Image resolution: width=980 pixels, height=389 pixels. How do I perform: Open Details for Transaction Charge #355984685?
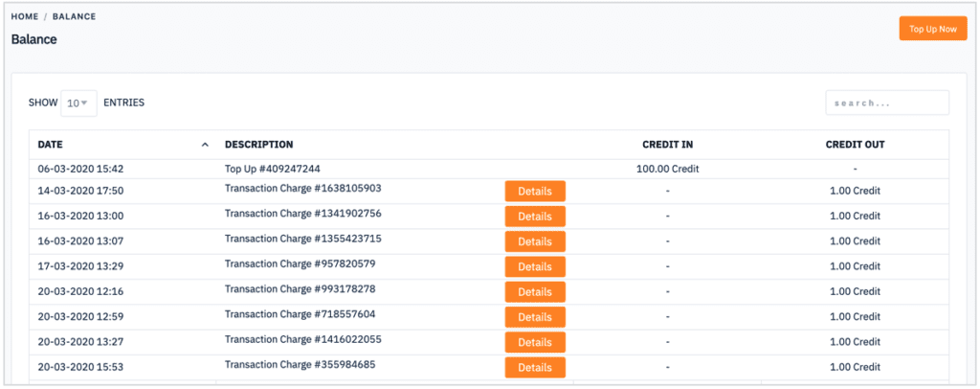[535, 367]
